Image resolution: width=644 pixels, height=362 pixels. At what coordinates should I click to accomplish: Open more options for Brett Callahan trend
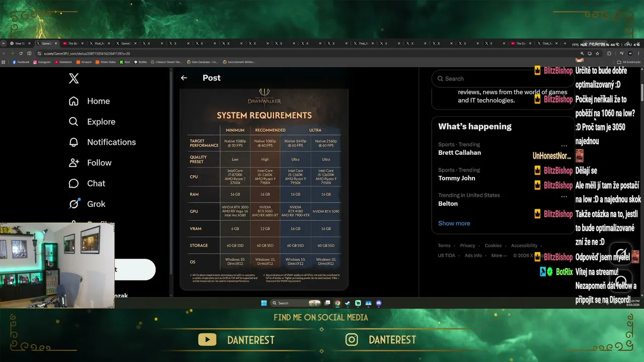click(x=564, y=145)
